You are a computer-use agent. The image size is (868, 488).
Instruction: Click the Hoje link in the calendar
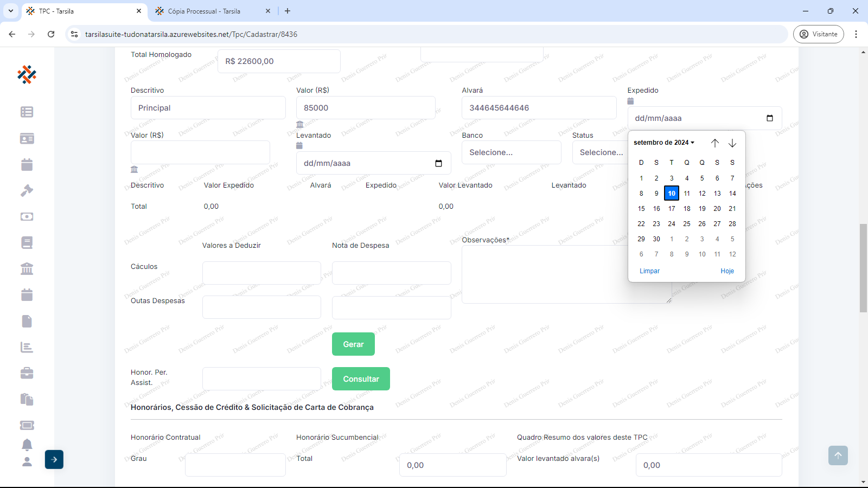click(x=727, y=271)
